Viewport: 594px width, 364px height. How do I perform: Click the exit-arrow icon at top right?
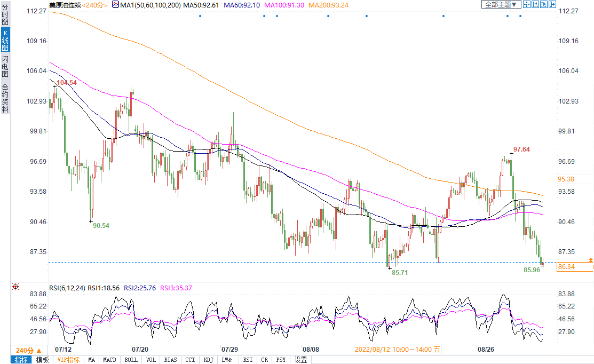pos(552,4)
